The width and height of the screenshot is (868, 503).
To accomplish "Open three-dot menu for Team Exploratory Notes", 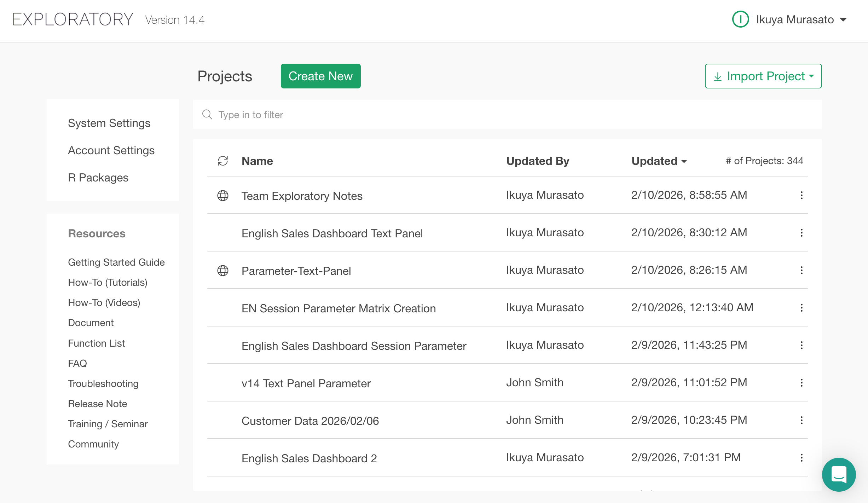I will pos(802,195).
